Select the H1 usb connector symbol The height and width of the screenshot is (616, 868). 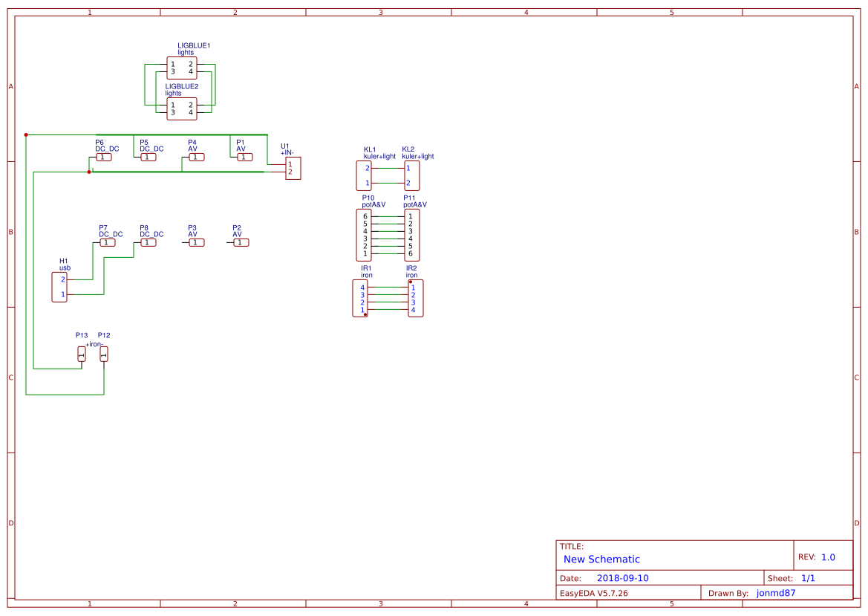59,287
